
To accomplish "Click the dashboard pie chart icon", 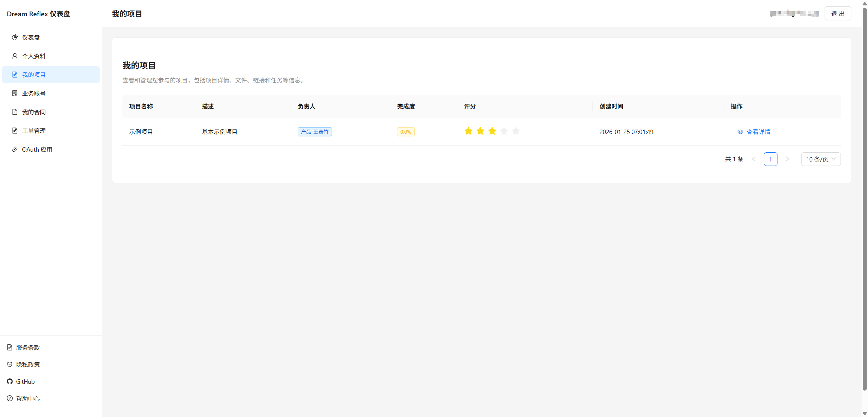I will click(x=15, y=37).
